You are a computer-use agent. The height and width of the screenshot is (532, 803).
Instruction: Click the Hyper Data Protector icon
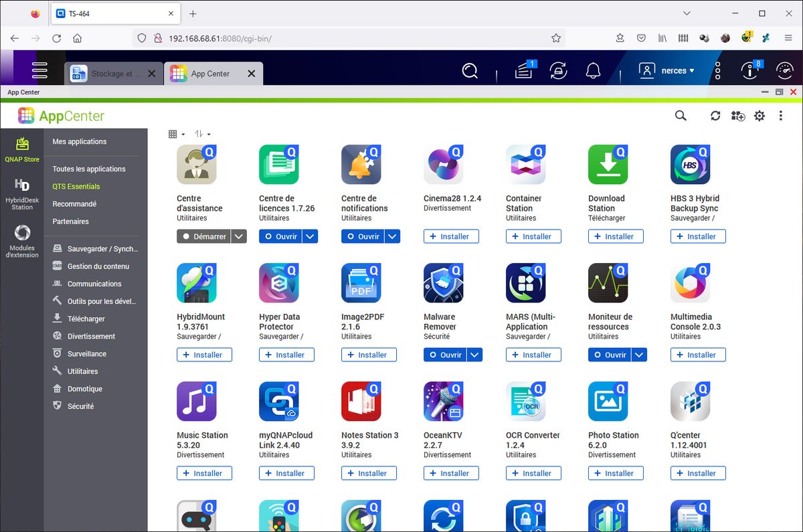click(279, 283)
